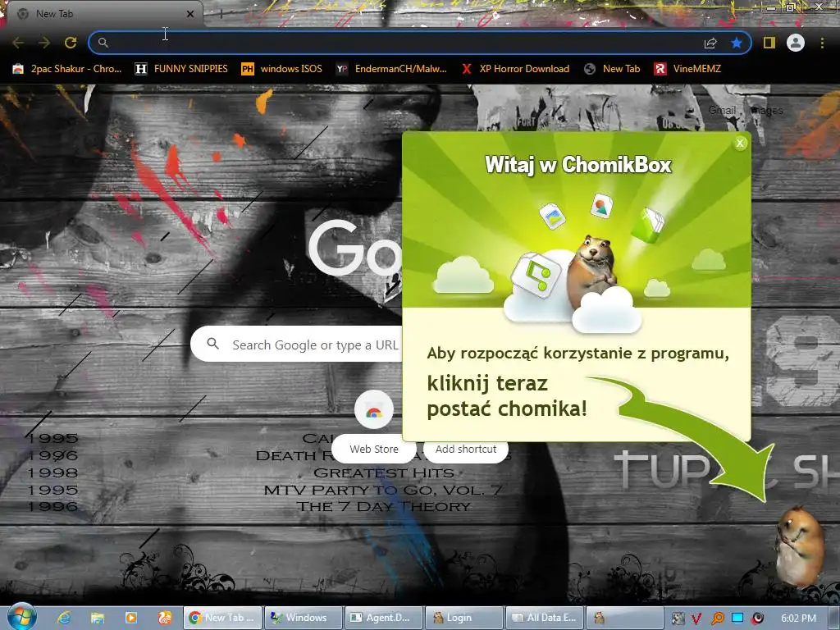This screenshot has height=630, width=840.
Task: Open the Web Store shortcut icon
Action: 374,410
